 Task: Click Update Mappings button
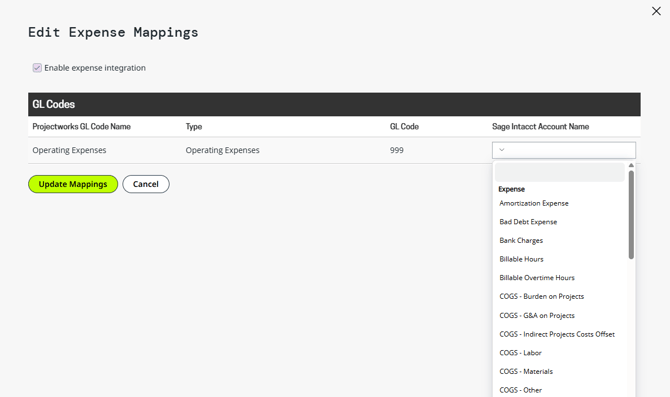tap(73, 184)
